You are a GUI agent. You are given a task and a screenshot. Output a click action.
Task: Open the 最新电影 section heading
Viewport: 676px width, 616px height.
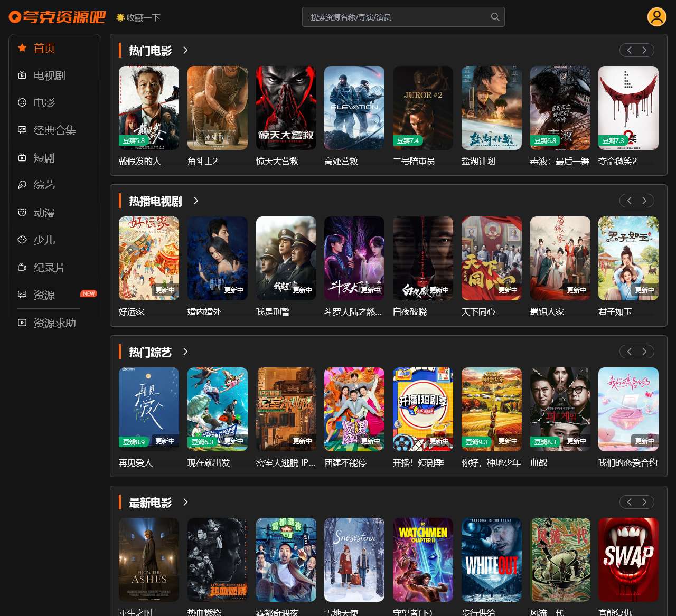151,503
